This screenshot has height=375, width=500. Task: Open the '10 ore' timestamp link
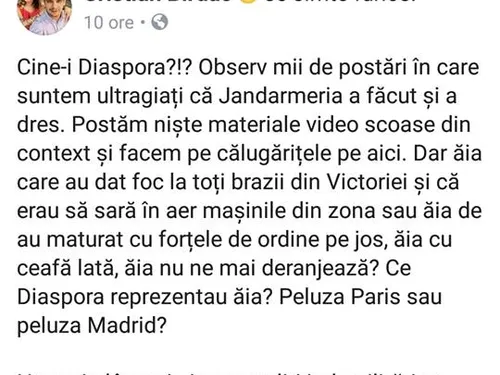pyautogui.click(x=109, y=23)
